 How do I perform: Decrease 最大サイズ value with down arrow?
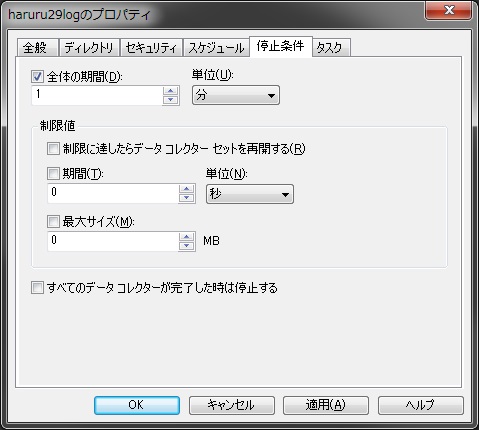186,246
